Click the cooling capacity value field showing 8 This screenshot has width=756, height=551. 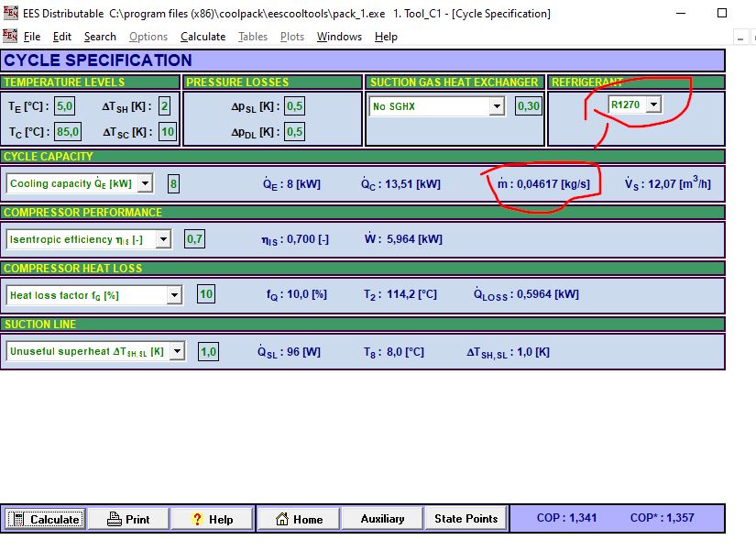coord(174,183)
